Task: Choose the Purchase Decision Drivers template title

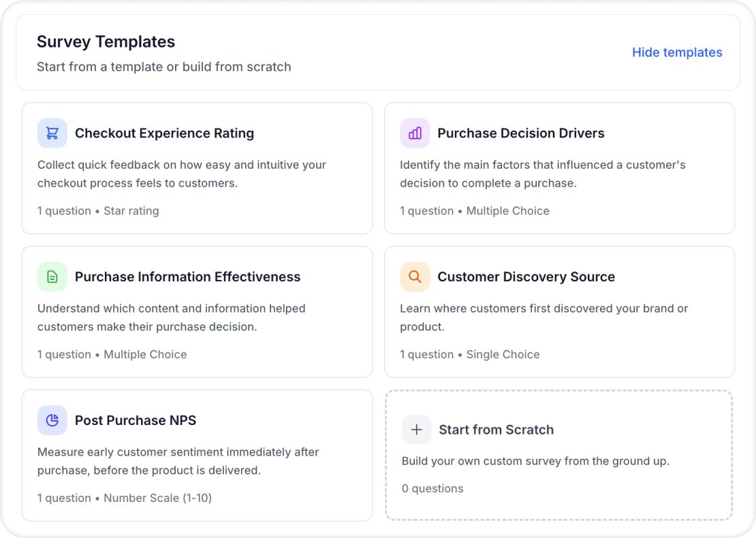Action: coord(520,133)
